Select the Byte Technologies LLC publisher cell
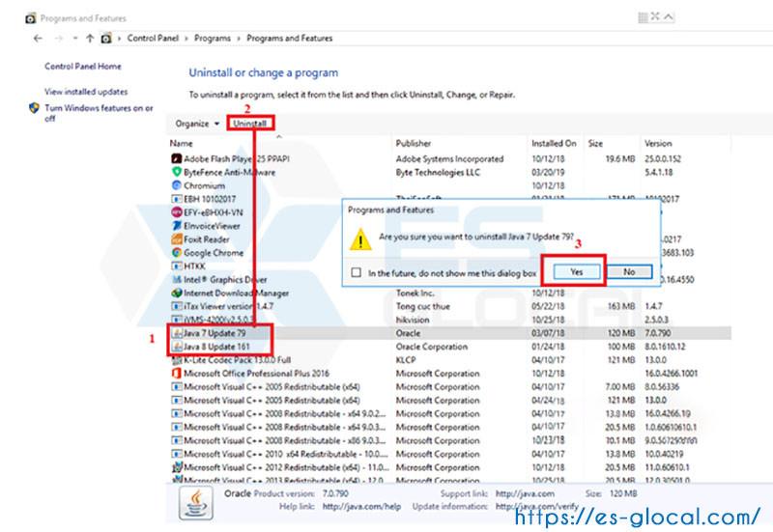 click(x=438, y=173)
